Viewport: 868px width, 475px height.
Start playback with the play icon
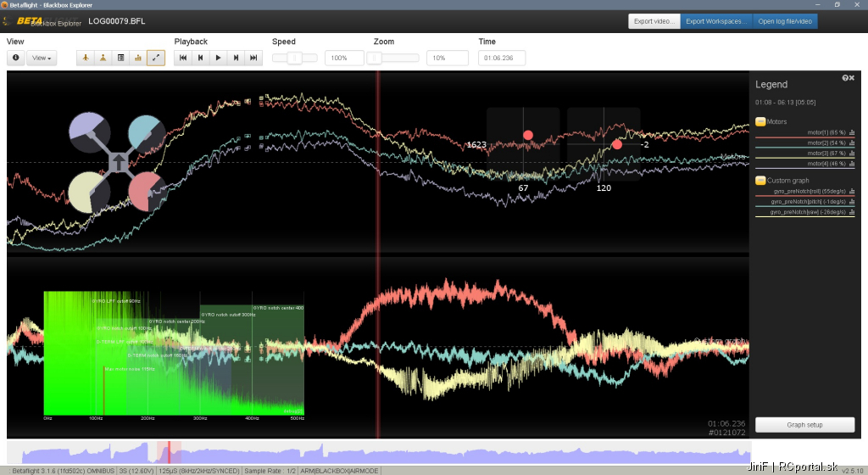pos(218,58)
